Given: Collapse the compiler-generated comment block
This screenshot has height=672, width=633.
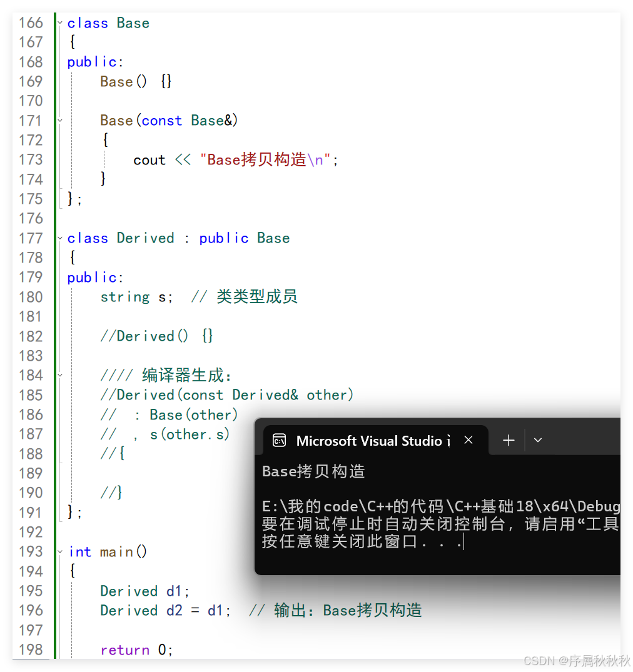Looking at the screenshot, I should pyautogui.click(x=59, y=375).
